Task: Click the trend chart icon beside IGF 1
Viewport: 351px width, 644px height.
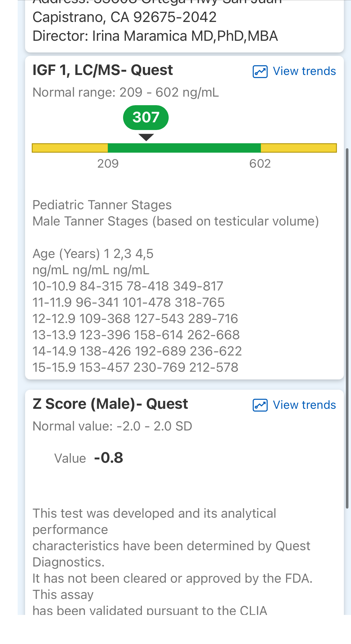Action: [x=260, y=72]
